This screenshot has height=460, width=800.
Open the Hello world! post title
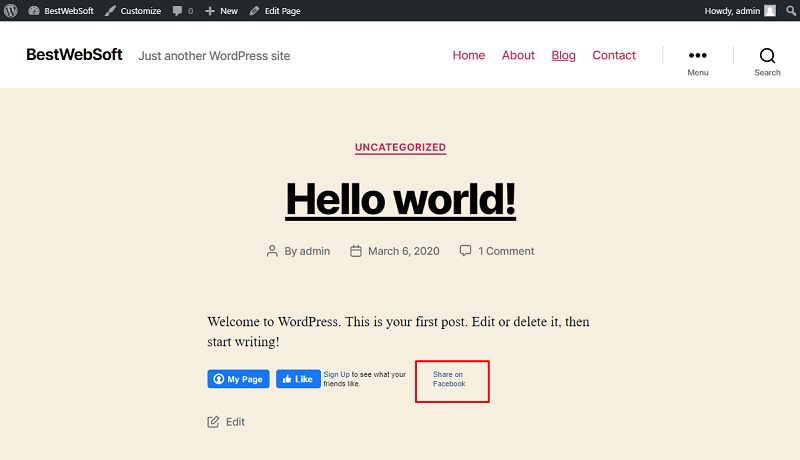pos(401,199)
